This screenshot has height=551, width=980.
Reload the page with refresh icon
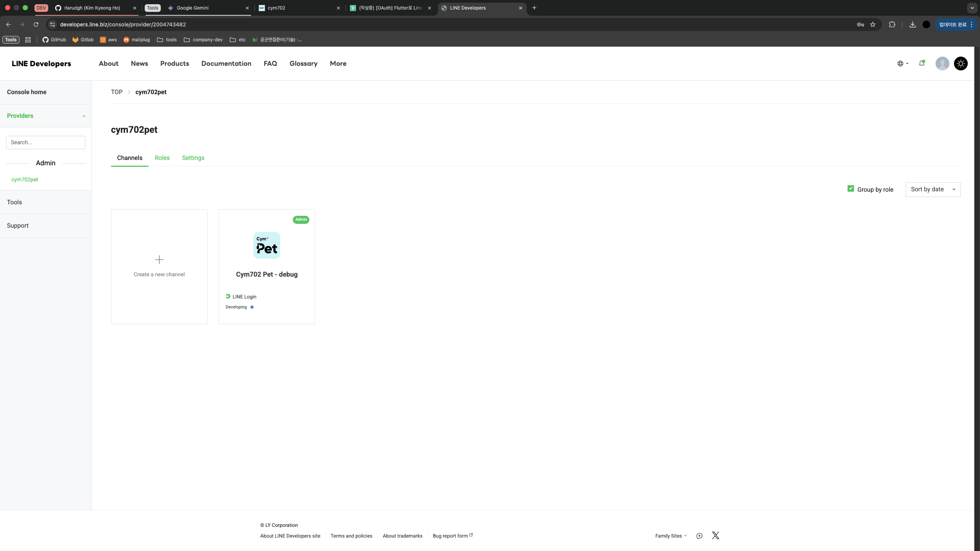point(36,24)
